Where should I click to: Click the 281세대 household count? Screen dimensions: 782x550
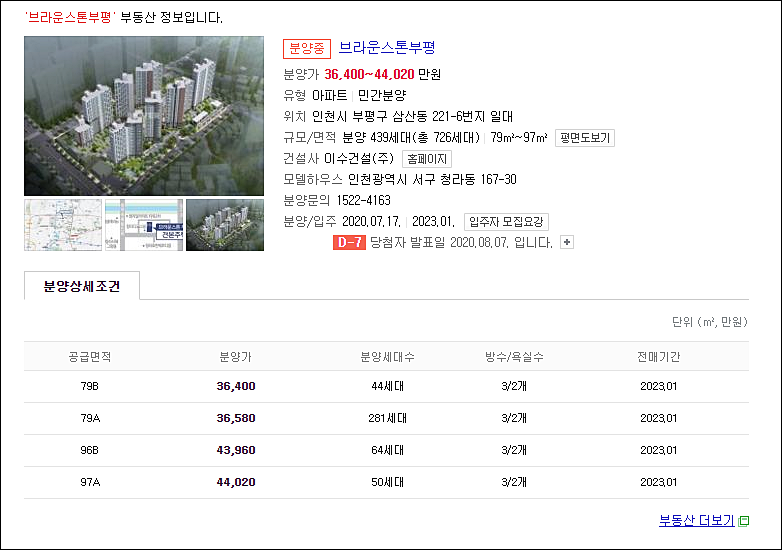click(x=388, y=418)
